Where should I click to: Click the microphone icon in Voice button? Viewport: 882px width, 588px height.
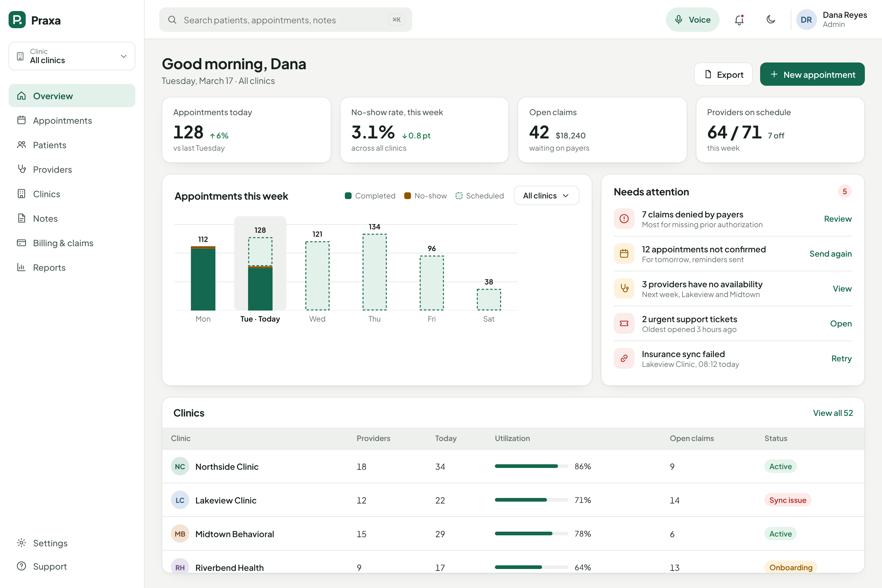coord(678,20)
